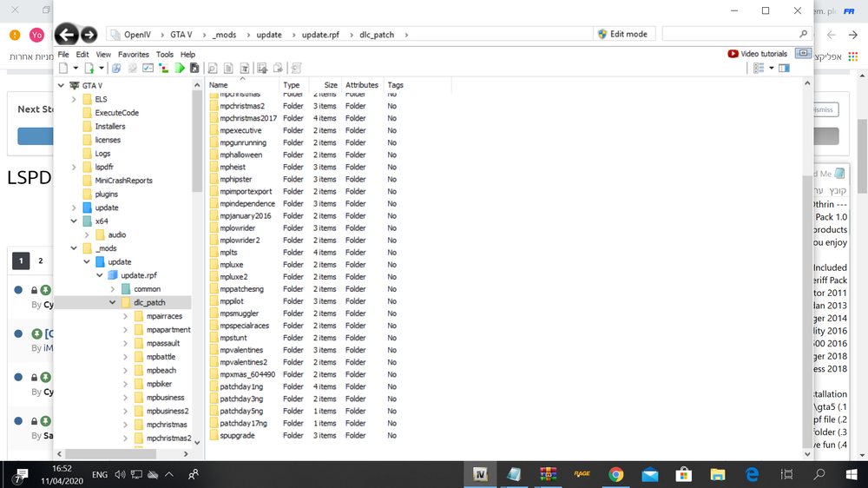The height and width of the screenshot is (488, 868).
Task: Open the view mode dropdown arrow
Action: [771, 68]
